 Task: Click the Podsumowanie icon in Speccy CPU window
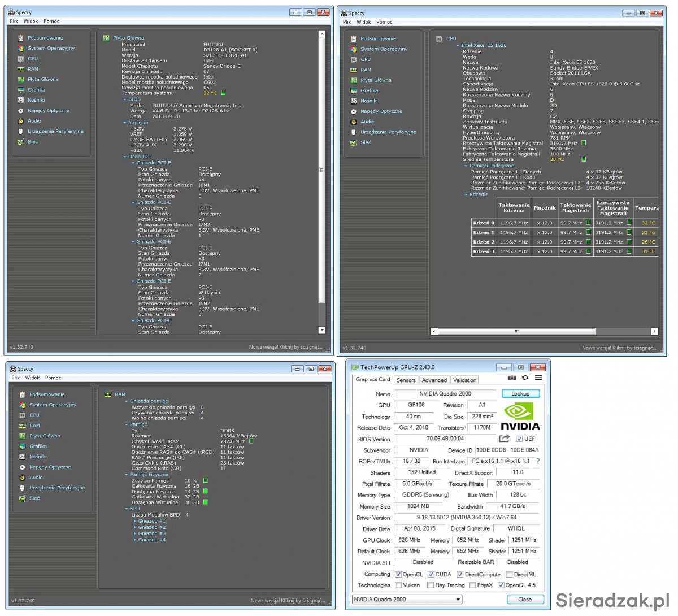click(354, 39)
